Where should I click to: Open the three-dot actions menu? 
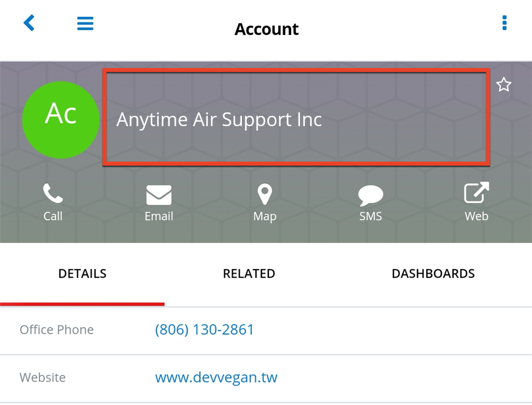pyautogui.click(x=504, y=23)
